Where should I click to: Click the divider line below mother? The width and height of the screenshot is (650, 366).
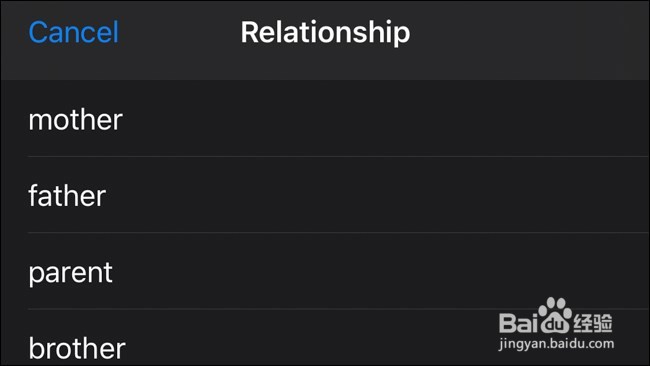338,156
